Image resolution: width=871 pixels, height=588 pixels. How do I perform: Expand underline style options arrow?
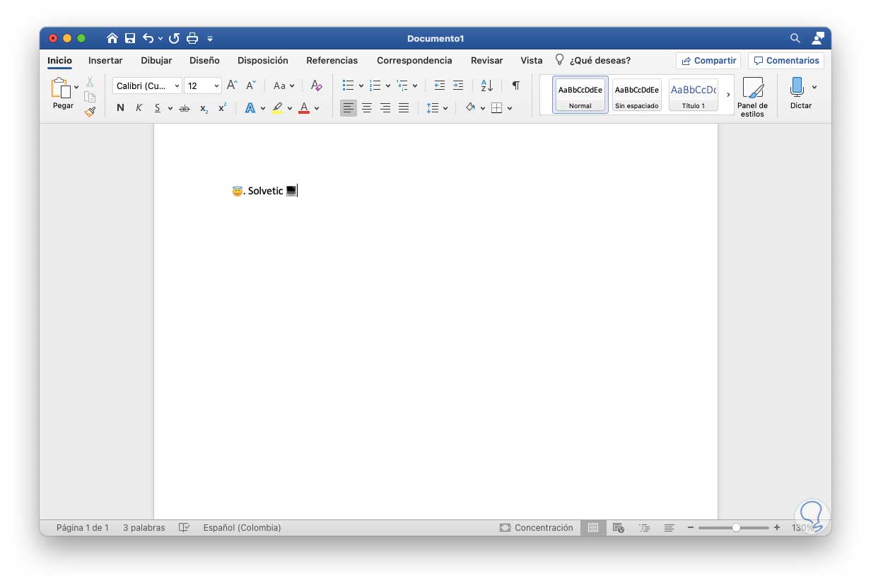point(170,108)
